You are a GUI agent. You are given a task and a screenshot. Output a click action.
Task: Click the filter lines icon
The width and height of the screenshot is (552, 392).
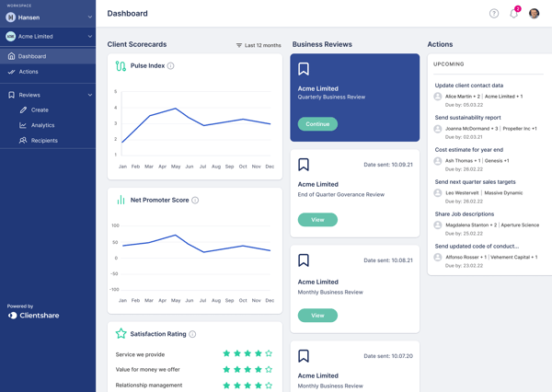[x=239, y=45]
